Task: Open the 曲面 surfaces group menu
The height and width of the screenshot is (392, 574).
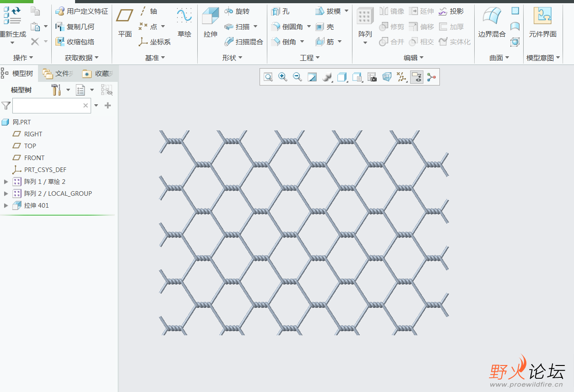Action: [x=499, y=58]
